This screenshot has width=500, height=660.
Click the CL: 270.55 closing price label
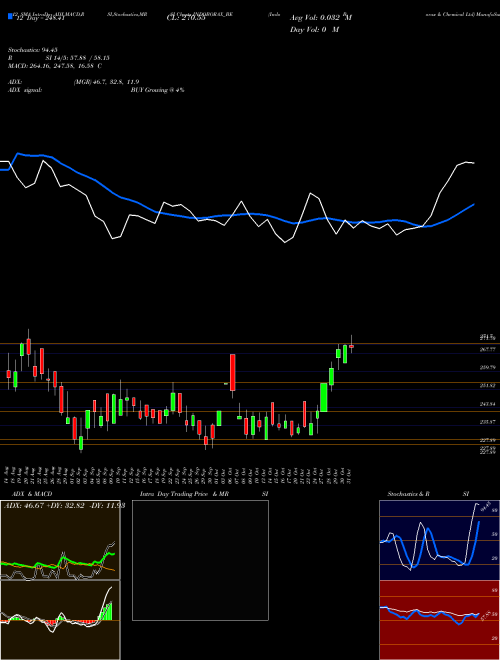(186, 19)
